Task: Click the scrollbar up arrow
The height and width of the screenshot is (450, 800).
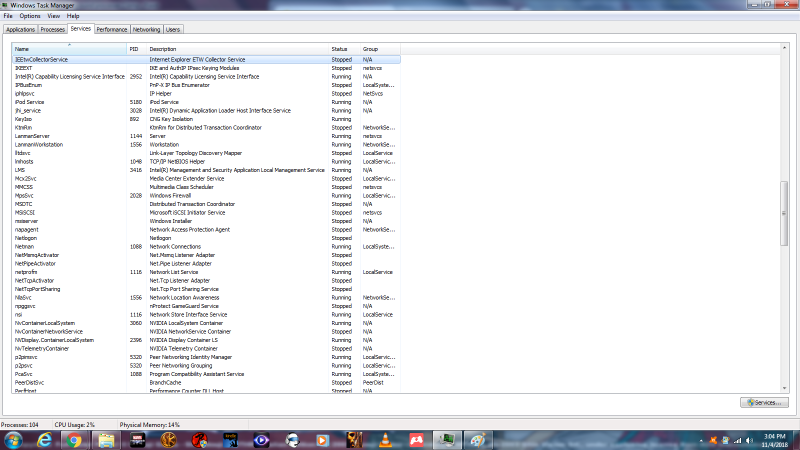Action: click(784, 48)
